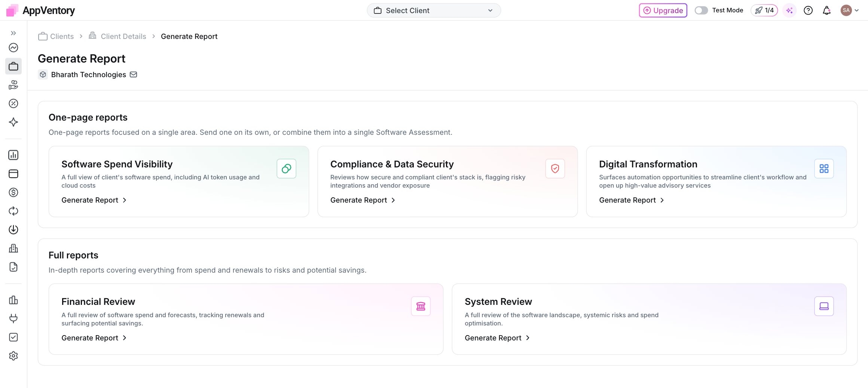
Task: Click the Compliance shield icon
Action: click(x=555, y=169)
